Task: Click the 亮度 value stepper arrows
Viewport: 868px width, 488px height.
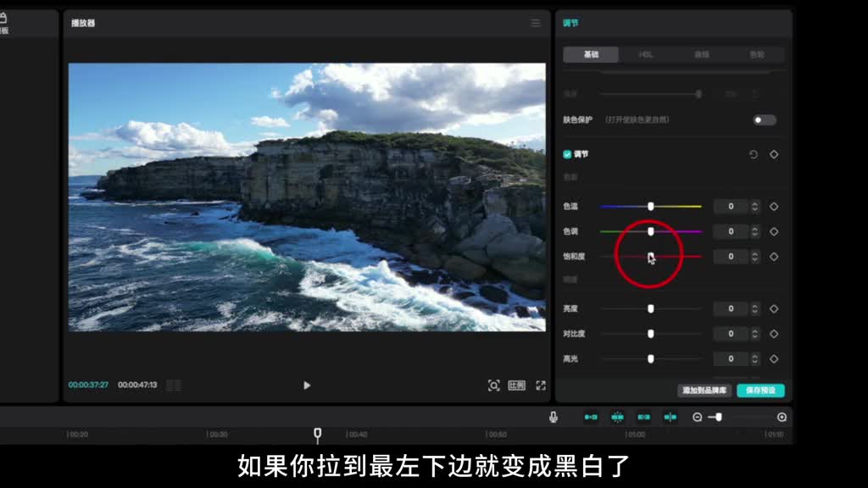Action: pos(755,309)
